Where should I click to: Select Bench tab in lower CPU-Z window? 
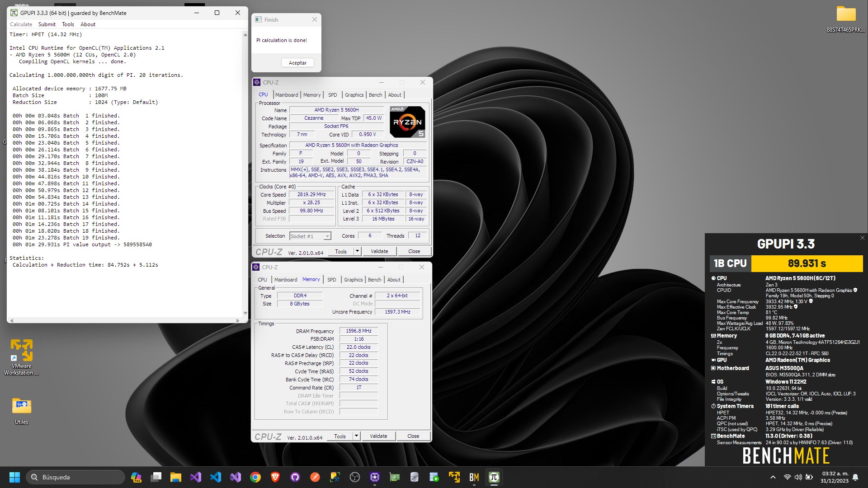pos(374,280)
